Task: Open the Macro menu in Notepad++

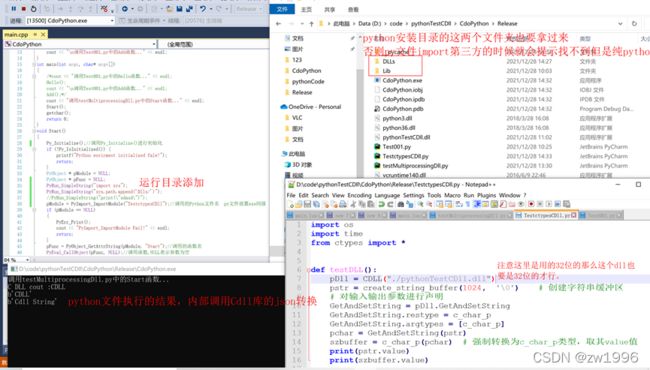Action: tap(452, 195)
